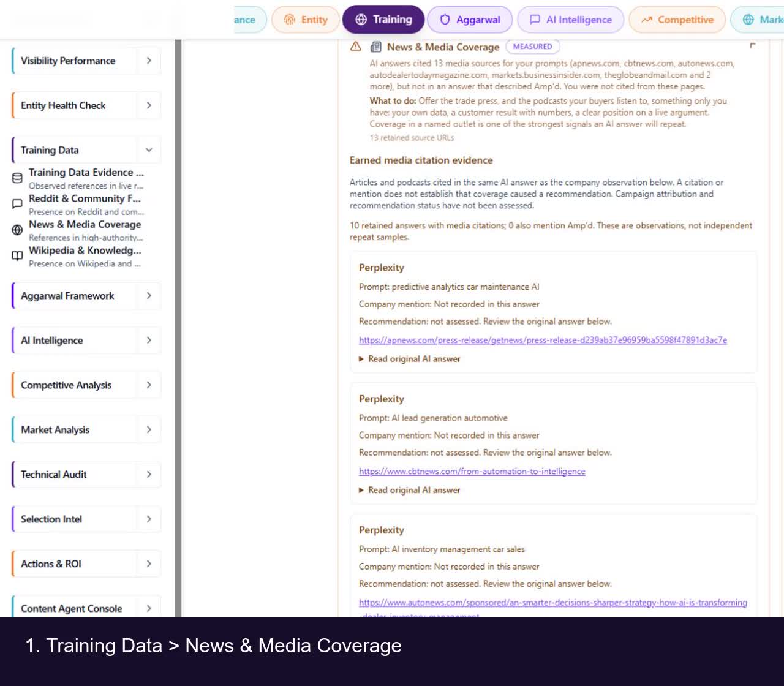Open Wikipedia & Knowledge sidebar item

86,256
